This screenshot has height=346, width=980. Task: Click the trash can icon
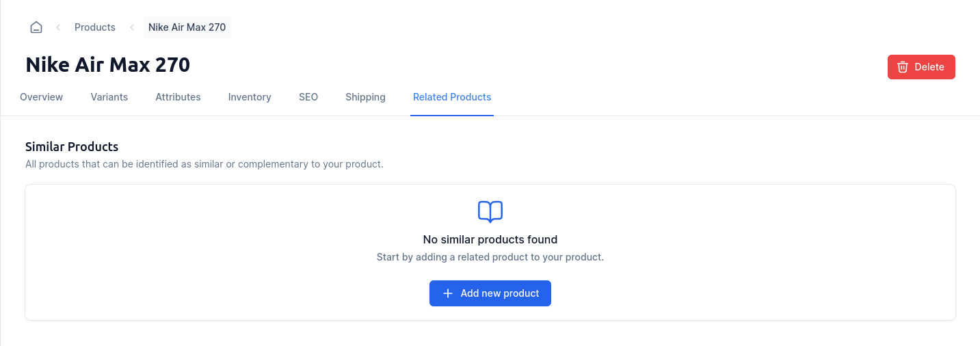(x=903, y=67)
